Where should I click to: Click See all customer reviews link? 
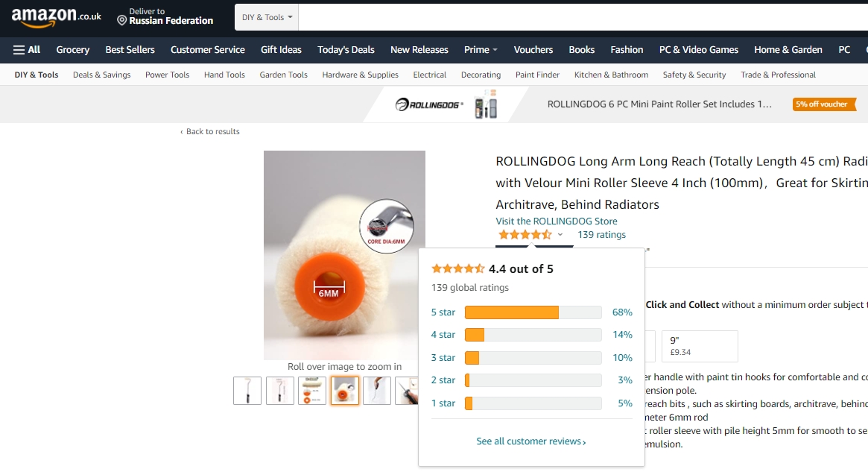coord(531,441)
